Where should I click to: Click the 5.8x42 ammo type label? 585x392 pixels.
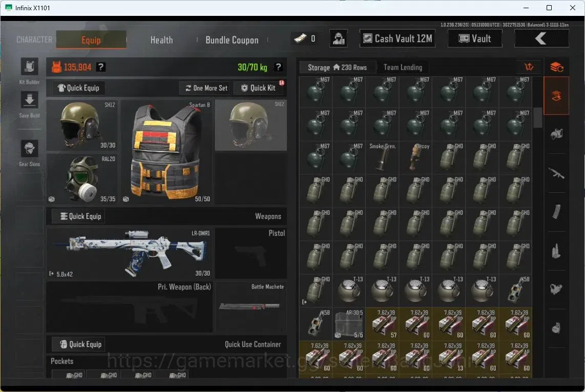coord(65,275)
